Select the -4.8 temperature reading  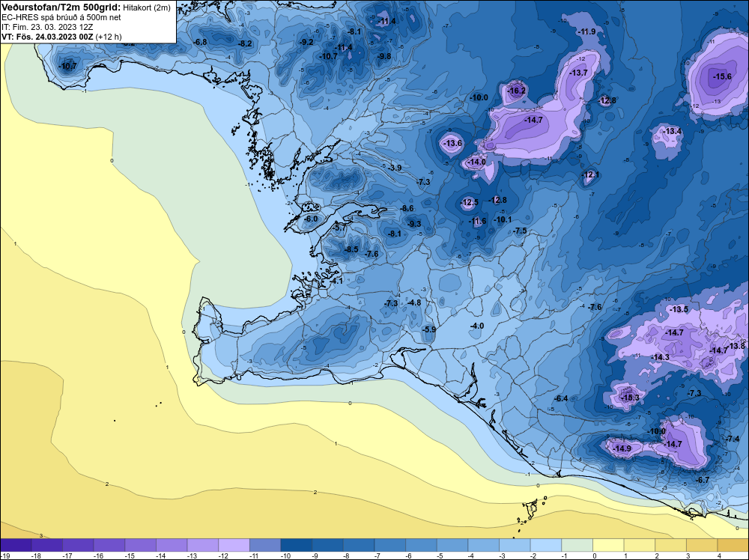tap(414, 302)
